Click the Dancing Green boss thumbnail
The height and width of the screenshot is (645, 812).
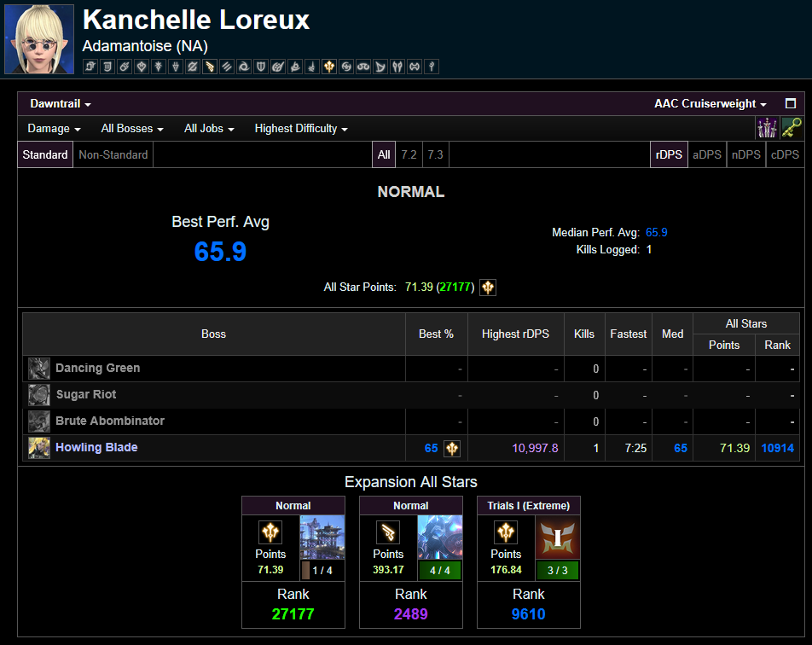(39, 369)
